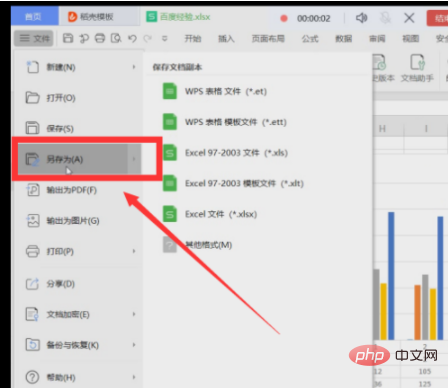448x388 pixels.
Task: Switch to the 视图 ribbon tab
Action: coord(411,39)
